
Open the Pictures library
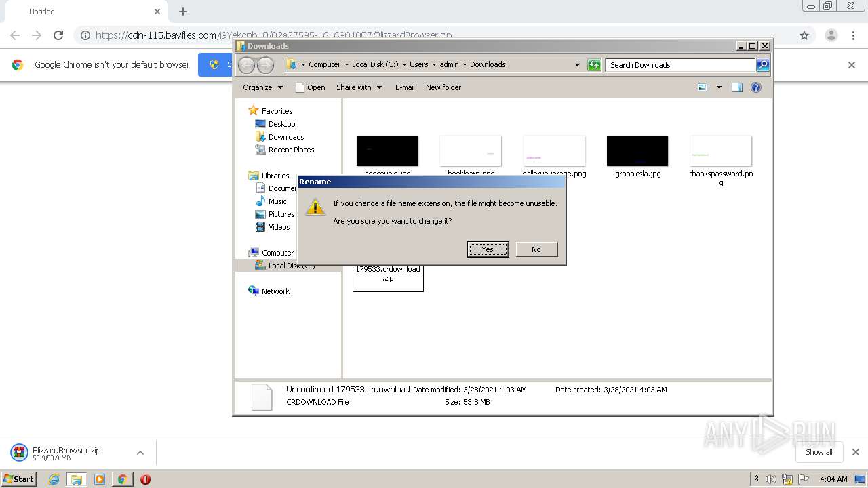281,214
